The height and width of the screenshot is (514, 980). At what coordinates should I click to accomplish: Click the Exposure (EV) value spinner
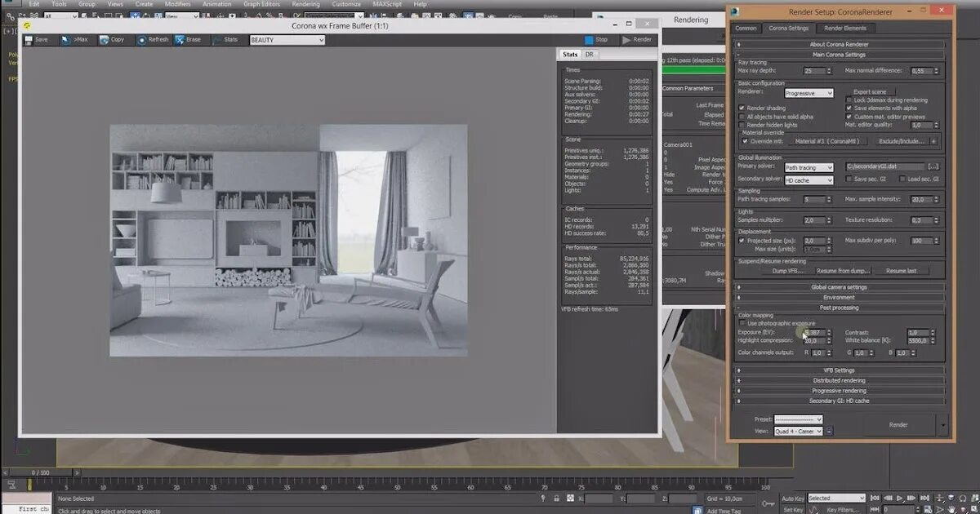pos(830,333)
